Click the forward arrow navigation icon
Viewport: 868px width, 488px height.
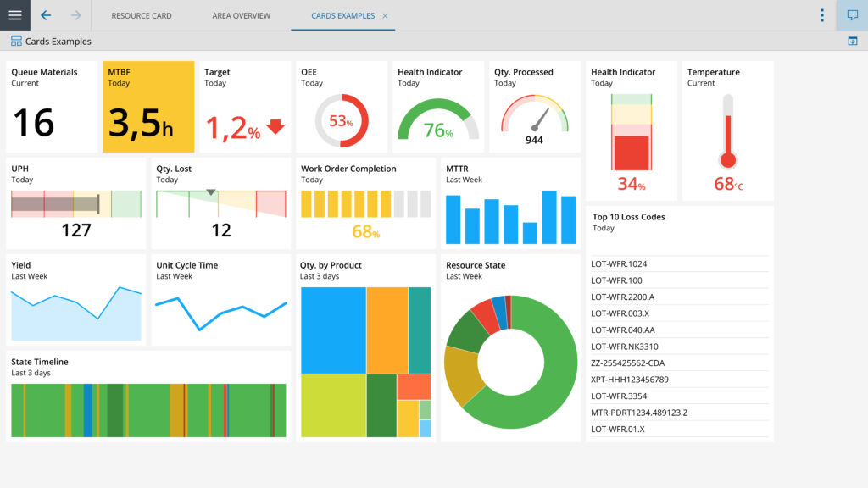76,15
